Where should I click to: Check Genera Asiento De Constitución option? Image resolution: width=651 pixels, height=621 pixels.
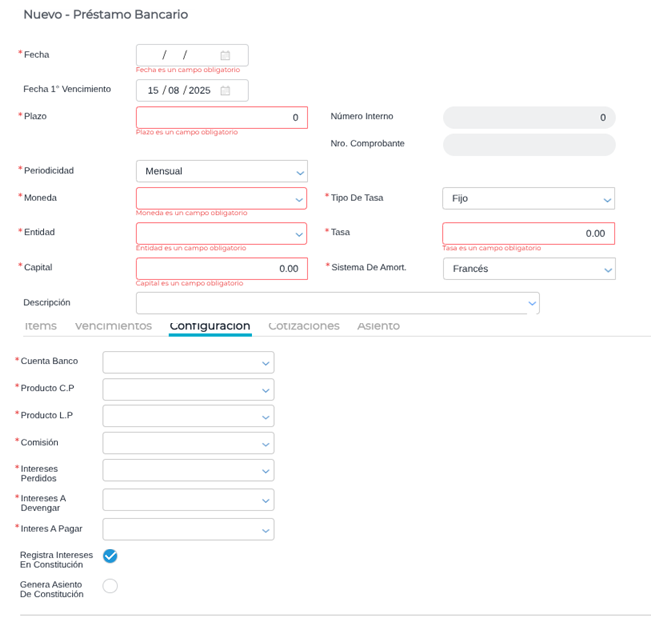110,586
